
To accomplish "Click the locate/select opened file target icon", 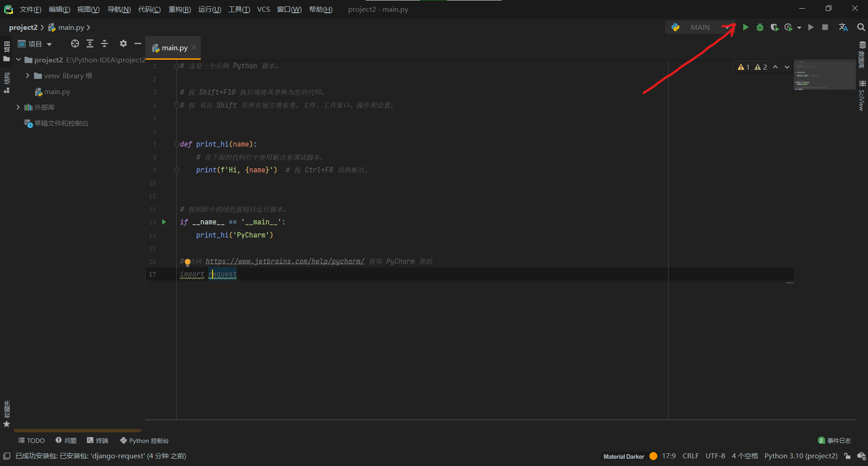I will pos(75,43).
